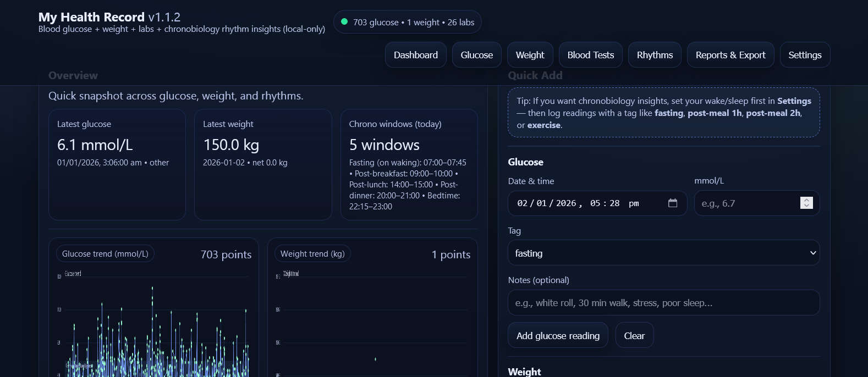868x377 pixels.
Task: Click the Glucose trend (mmol/L) chart label
Action: [x=105, y=254]
